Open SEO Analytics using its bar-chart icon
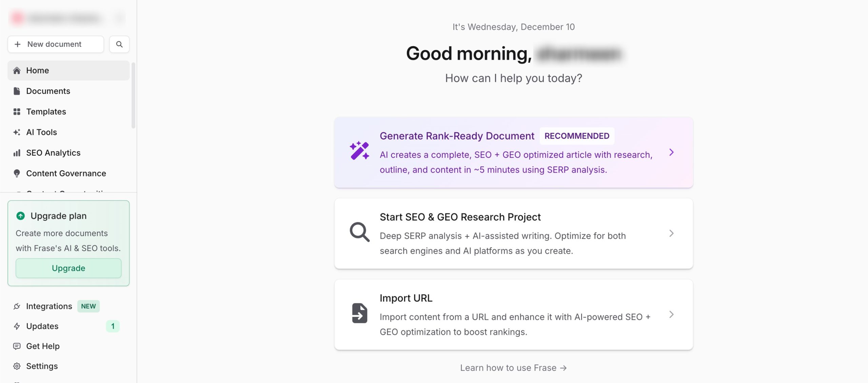868x383 pixels. [x=17, y=153]
